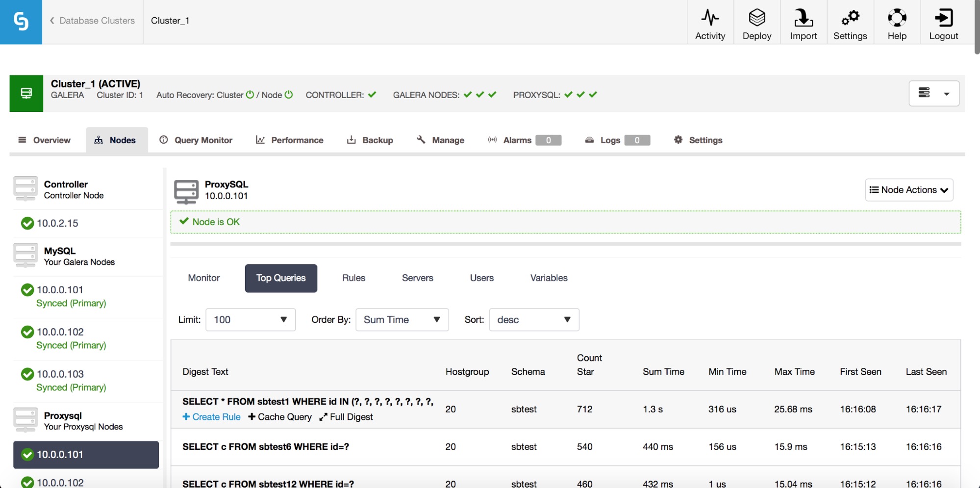Show Full Digest for sbtest1 query

click(346, 417)
